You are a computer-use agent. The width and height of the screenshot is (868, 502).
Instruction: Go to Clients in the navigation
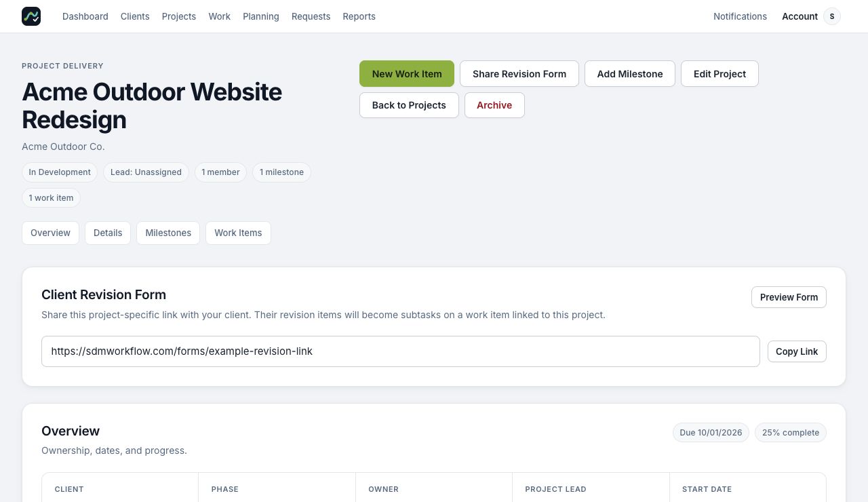pyautogui.click(x=135, y=16)
